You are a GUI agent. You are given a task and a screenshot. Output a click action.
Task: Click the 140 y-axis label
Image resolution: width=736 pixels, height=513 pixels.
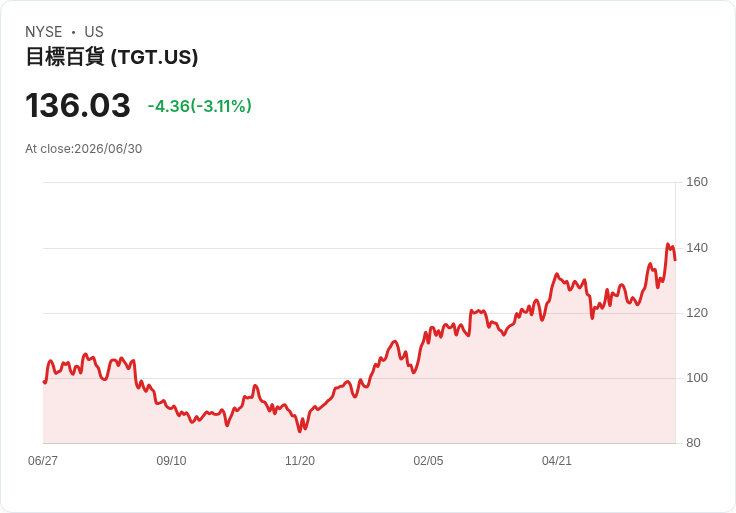pyautogui.click(x=697, y=248)
